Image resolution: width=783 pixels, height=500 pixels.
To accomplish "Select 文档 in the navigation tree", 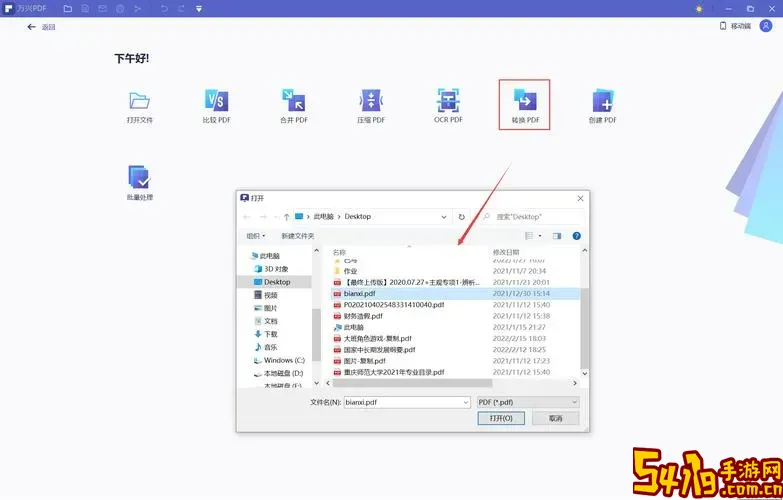I will pos(266,321).
